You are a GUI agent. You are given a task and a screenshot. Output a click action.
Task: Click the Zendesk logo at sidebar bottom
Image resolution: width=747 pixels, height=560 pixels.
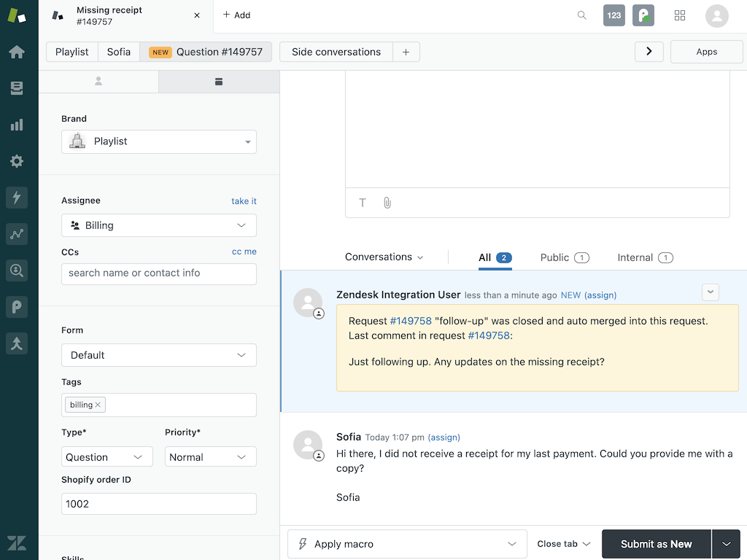point(17,543)
